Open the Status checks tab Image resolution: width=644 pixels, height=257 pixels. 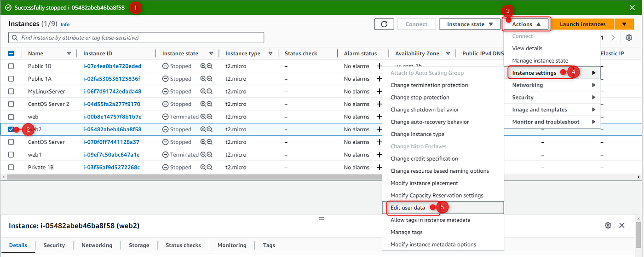coord(183,245)
